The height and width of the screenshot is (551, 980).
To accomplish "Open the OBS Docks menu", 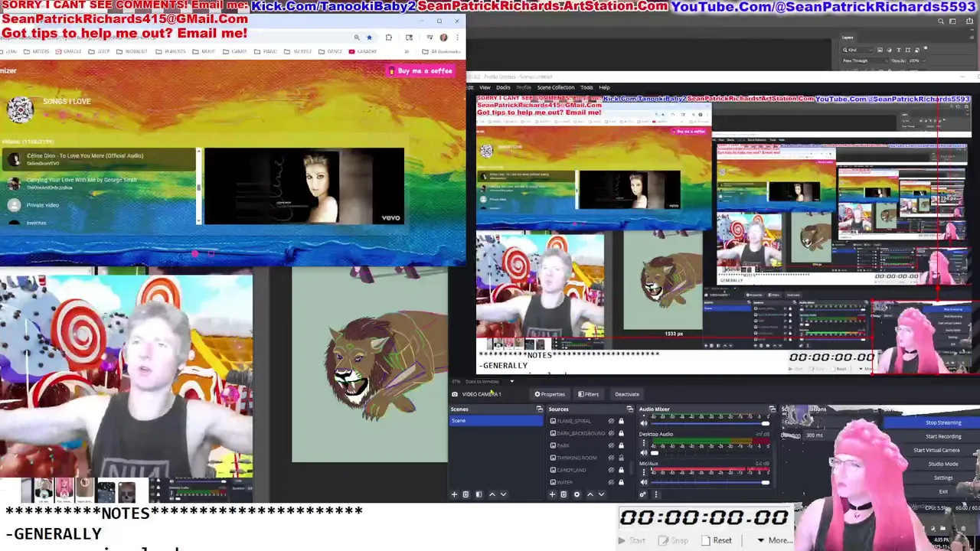I will tap(503, 87).
